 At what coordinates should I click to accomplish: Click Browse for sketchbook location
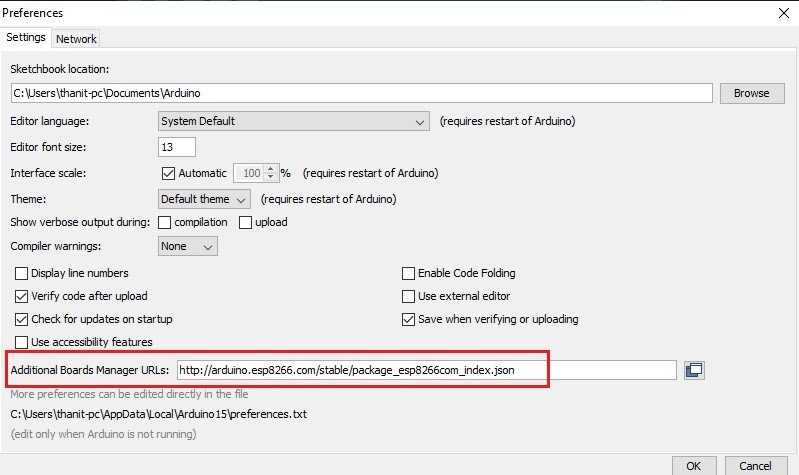751,93
